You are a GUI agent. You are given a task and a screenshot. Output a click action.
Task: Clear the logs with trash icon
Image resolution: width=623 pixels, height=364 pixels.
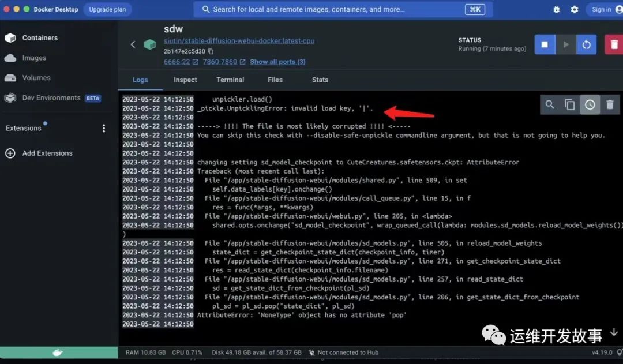[610, 104]
